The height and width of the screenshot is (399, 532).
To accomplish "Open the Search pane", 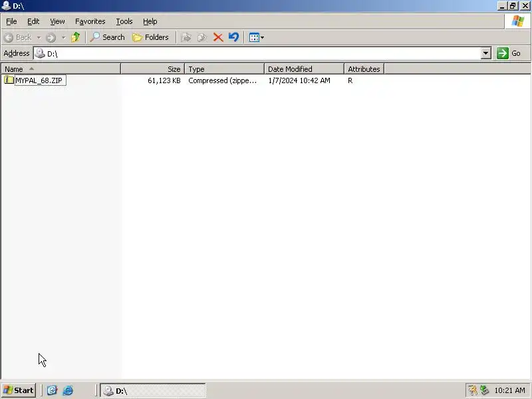I will point(108,37).
